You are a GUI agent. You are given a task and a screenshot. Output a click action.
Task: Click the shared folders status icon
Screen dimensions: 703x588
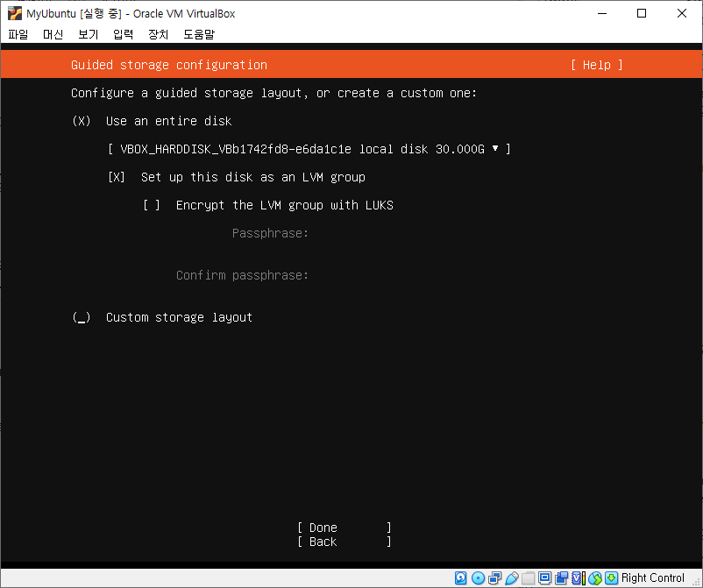529,578
